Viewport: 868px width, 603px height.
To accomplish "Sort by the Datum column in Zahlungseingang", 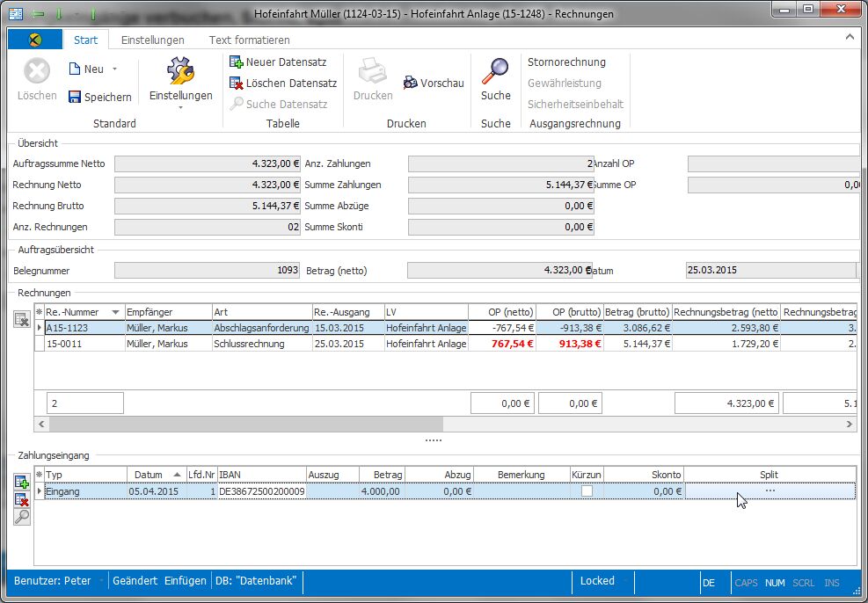I will [157, 475].
